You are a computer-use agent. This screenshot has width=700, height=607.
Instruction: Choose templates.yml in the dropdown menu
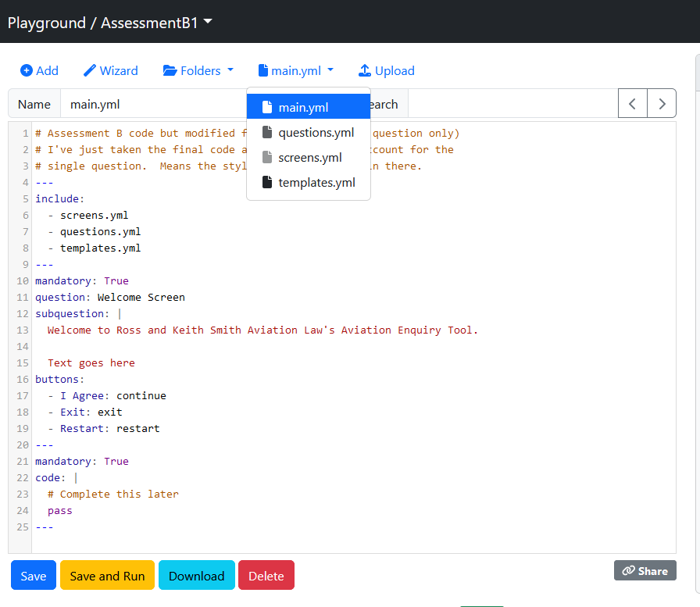(316, 183)
